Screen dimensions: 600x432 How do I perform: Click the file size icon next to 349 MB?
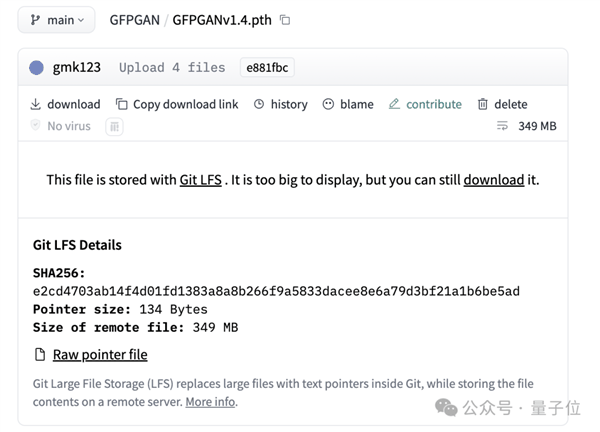502,126
